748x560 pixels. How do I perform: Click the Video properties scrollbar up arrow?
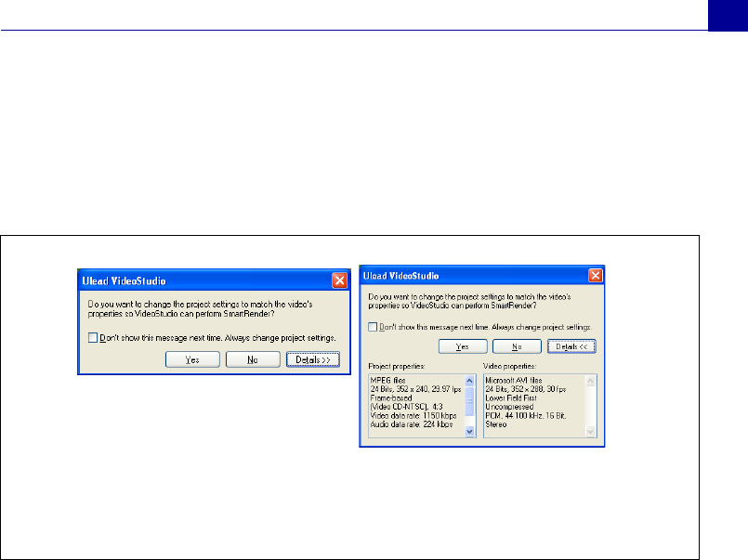pyautogui.click(x=590, y=381)
